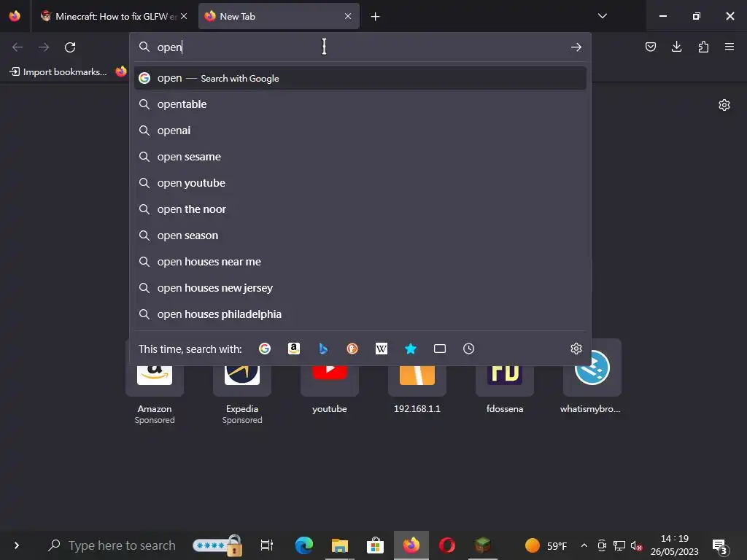Image resolution: width=747 pixels, height=560 pixels.
Task: Close the Minecraft GLFW error tab
Action: (184, 16)
